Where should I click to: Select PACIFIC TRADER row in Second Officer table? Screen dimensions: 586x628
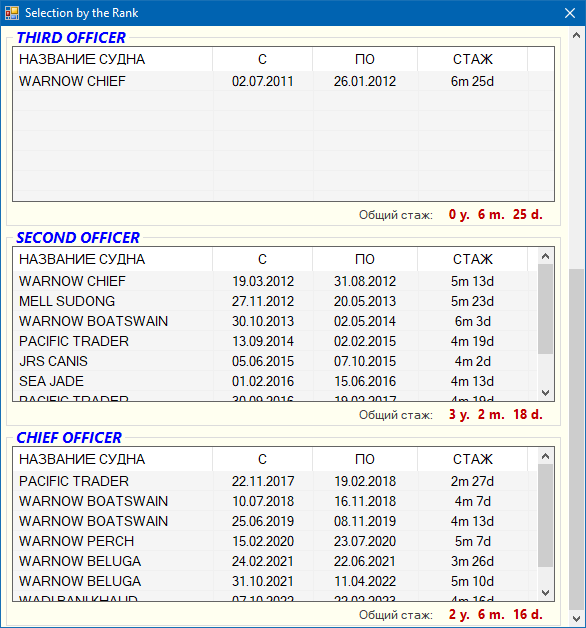pos(275,341)
